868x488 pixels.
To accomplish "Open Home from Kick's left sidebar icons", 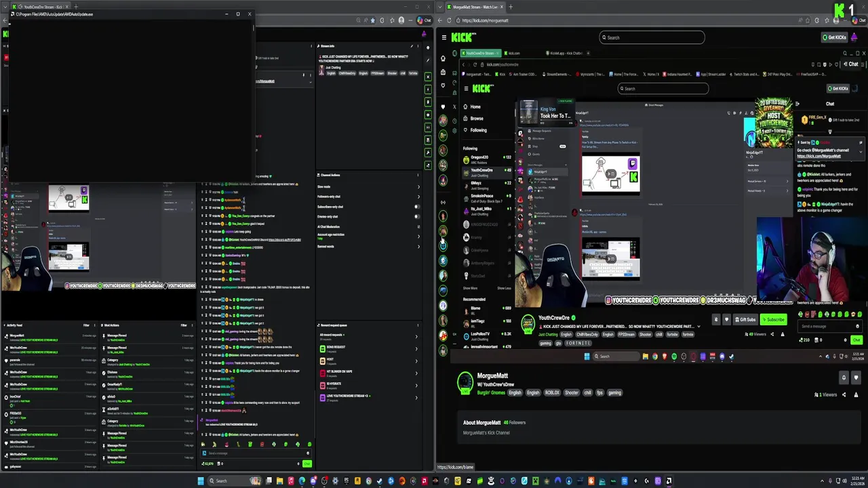I will (x=443, y=58).
